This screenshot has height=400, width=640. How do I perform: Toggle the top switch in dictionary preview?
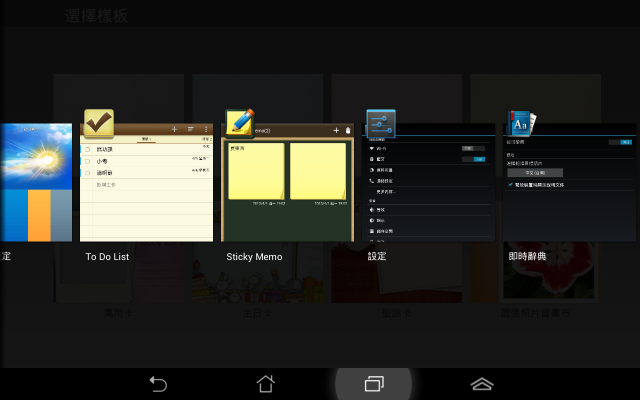620,142
